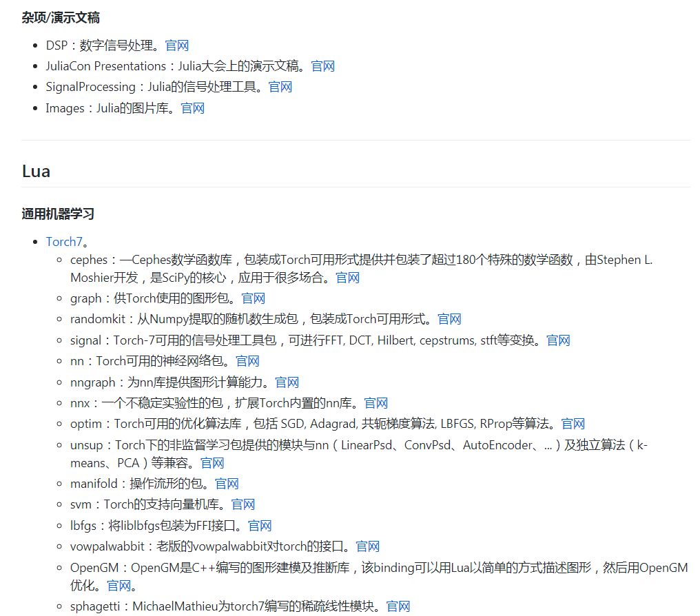Viewport: 700px width, 616px height.
Task: Open the 官网 link for OpenGM
Action: pyautogui.click(x=119, y=586)
